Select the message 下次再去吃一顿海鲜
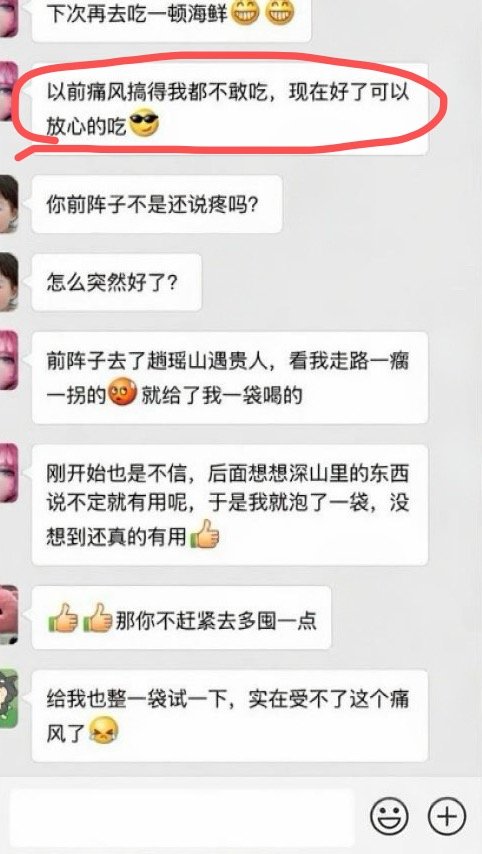This screenshot has width=482, height=854. pyautogui.click(x=172, y=18)
